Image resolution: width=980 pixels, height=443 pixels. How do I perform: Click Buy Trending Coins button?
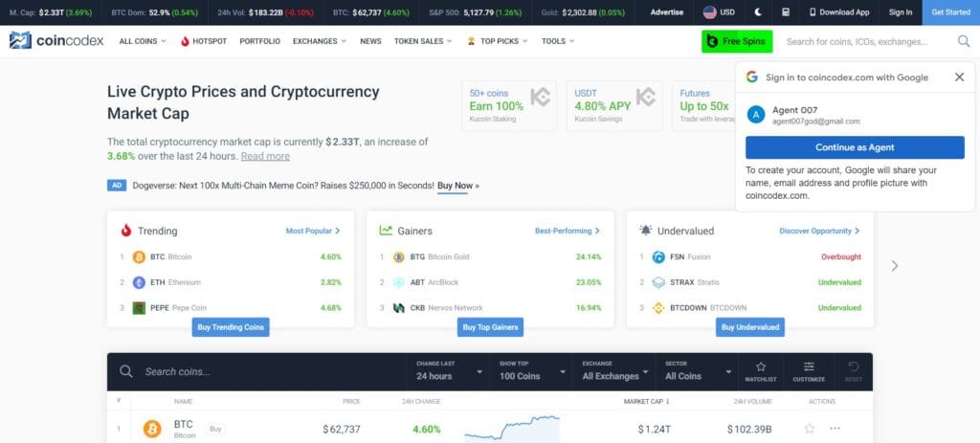231,327
